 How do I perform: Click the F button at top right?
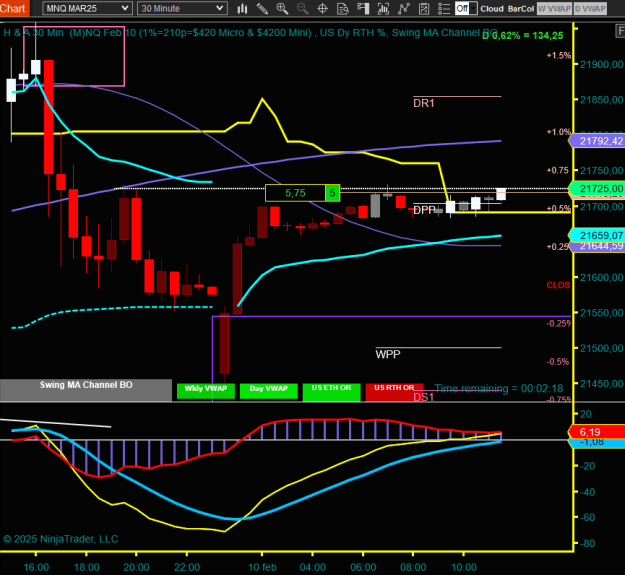(621, 31)
